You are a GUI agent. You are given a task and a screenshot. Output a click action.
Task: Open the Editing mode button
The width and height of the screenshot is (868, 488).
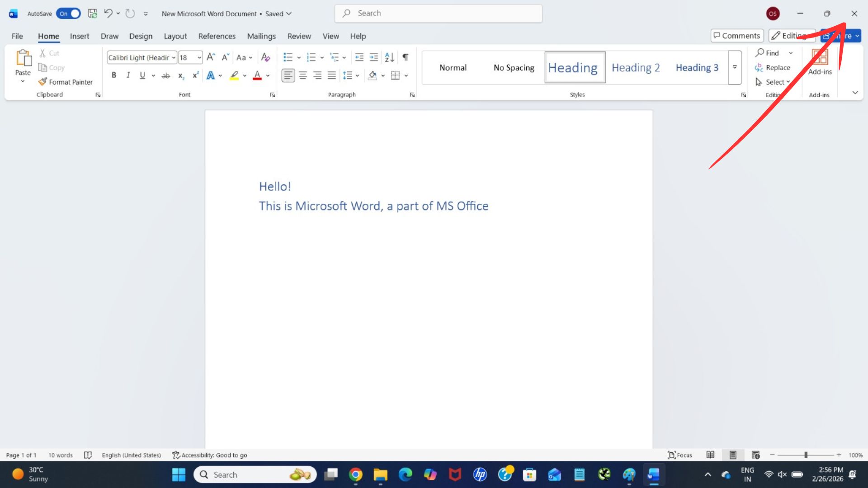(791, 35)
